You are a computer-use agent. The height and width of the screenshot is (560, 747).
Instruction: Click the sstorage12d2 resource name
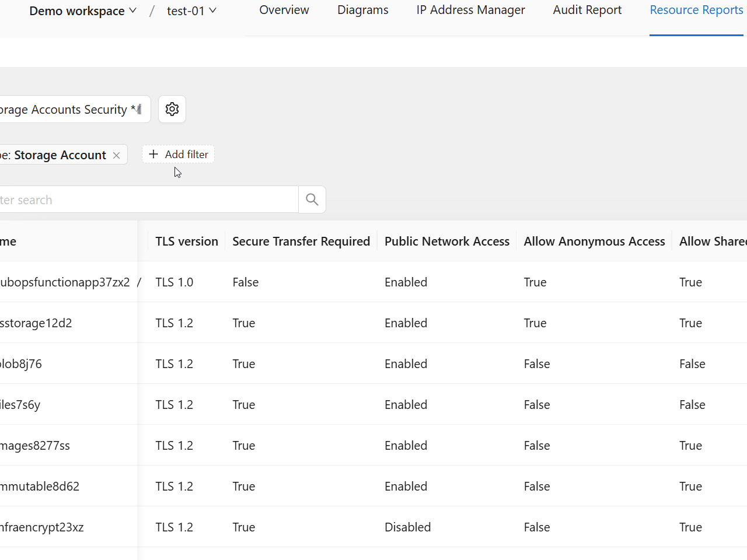[x=36, y=323]
